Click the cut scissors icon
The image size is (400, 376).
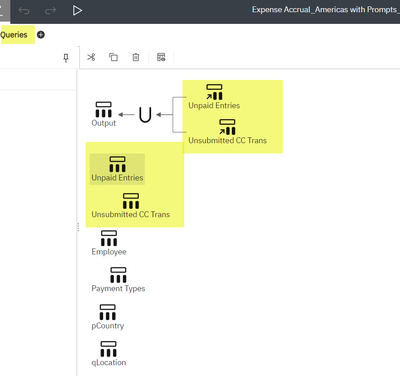(x=91, y=57)
